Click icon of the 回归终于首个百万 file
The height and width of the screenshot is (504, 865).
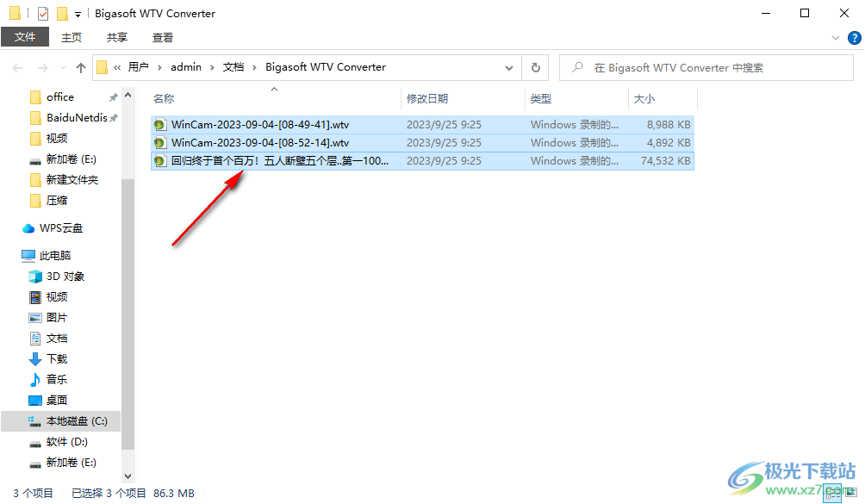(x=160, y=161)
